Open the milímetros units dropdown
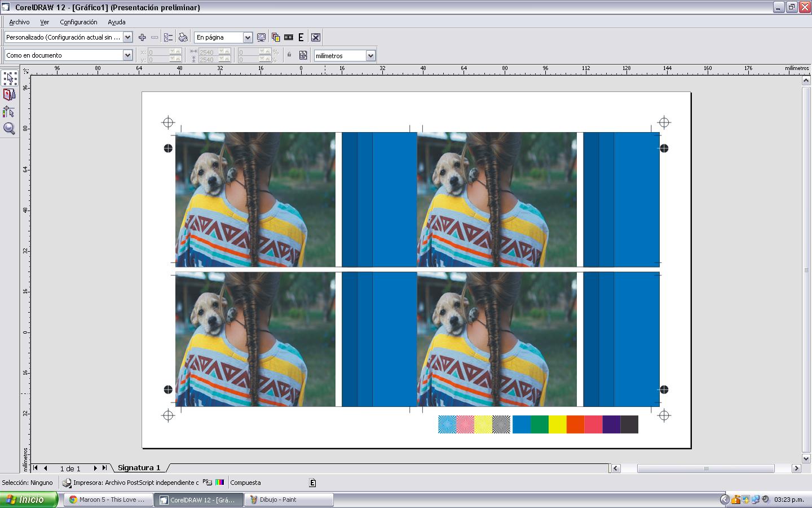 (370, 56)
